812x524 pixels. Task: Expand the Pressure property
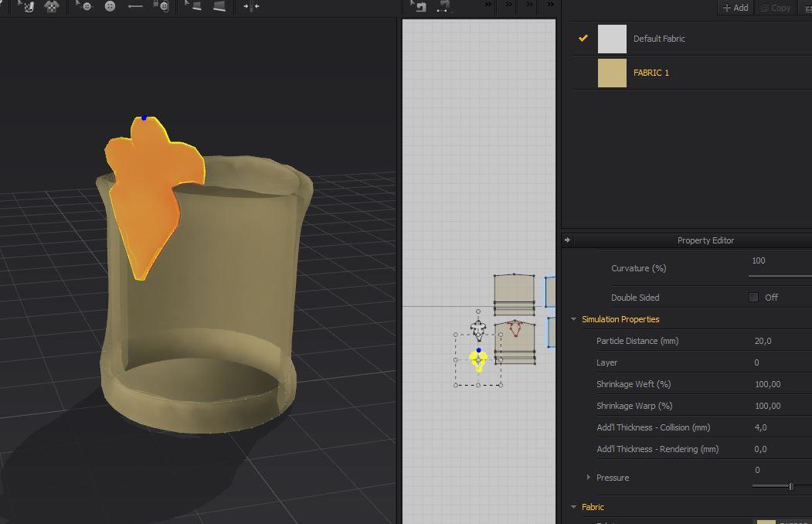pyautogui.click(x=588, y=478)
